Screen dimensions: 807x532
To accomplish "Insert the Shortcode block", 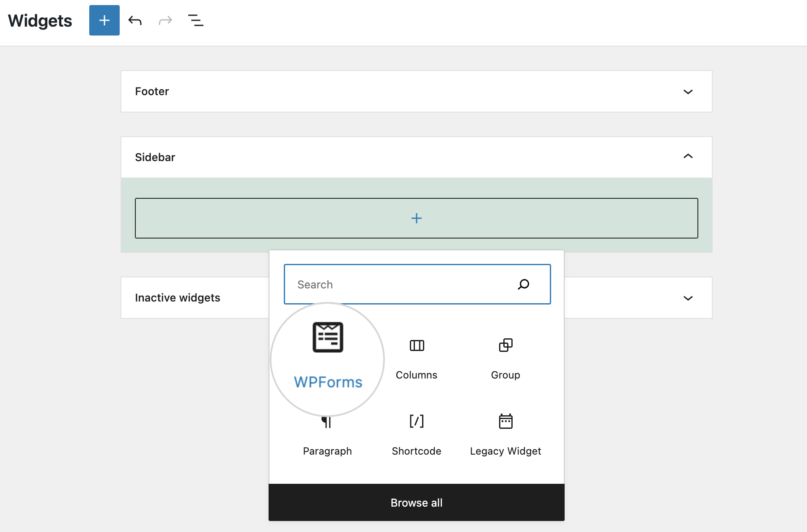I will (417, 436).
